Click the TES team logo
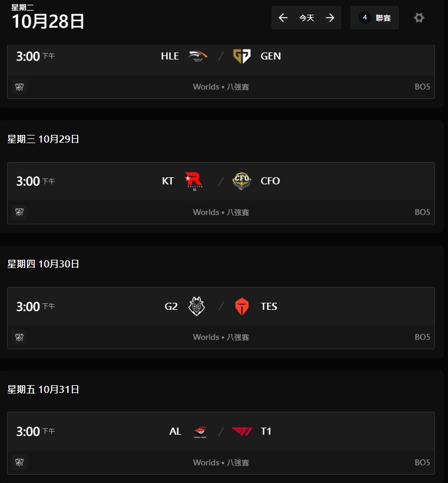The height and width of the screenshot is (483, 448). click(x=242, y=306)
